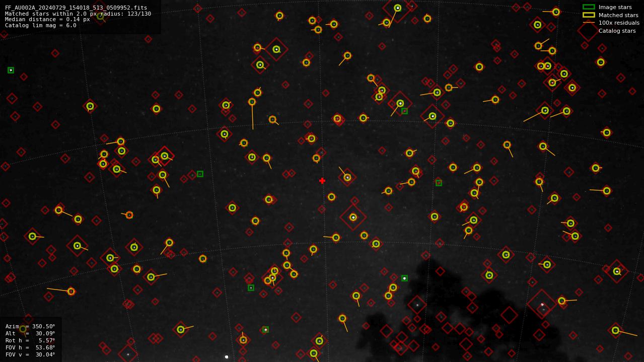
Task: Click the green 'Image stars' legend swatch
Action: 589,7
